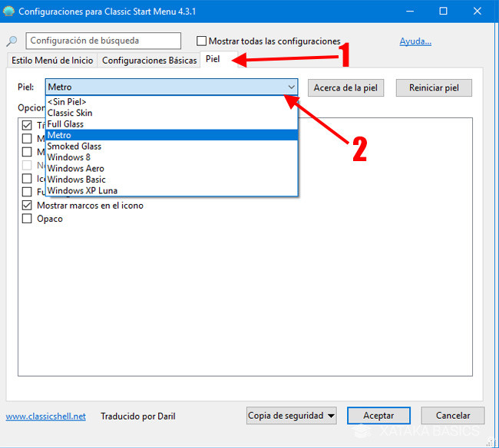Click Reiniciar piel button
Image resolution: width=499 pixels, height=448 pixels.
click(434, 87)
